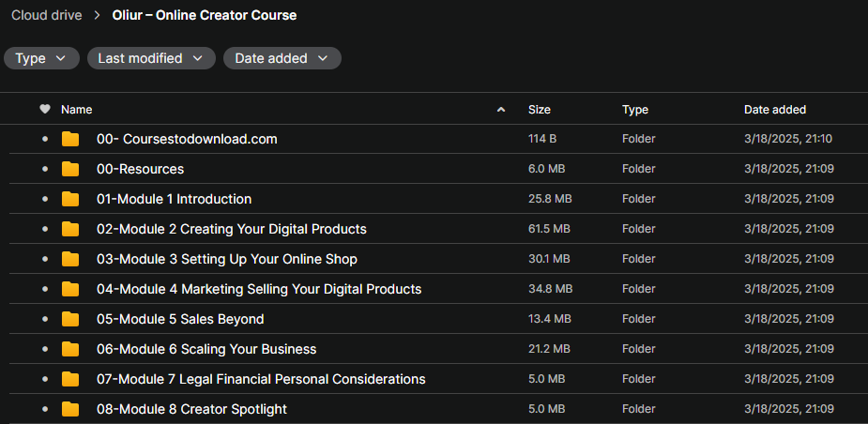Click favorite dot for 01-Module 1 Introduction
868x424 pixels.
pyautogui.click(x=45, y=199)
